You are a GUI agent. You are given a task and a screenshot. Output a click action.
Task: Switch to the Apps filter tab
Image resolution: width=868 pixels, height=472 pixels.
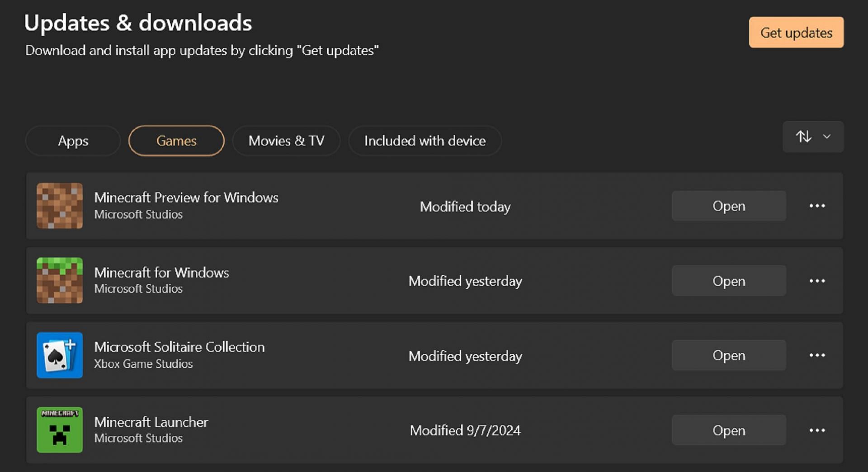click(73, 141)
